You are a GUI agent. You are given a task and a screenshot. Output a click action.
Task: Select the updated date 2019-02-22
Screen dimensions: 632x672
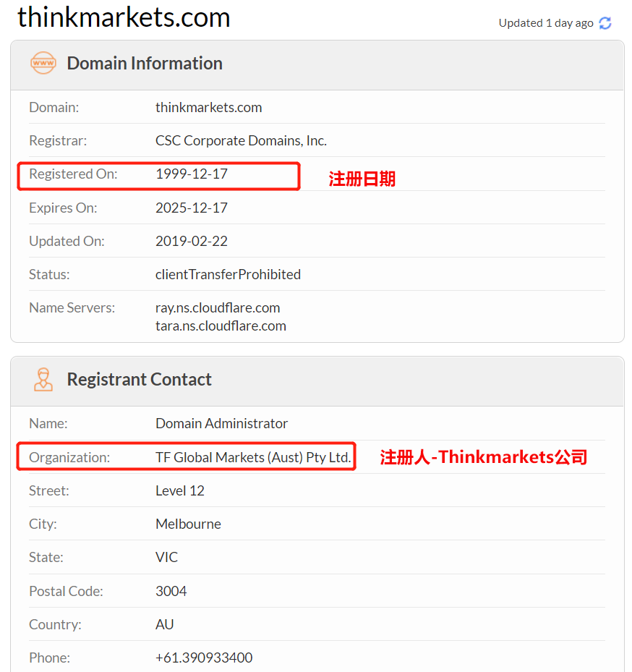pos(192,242)
